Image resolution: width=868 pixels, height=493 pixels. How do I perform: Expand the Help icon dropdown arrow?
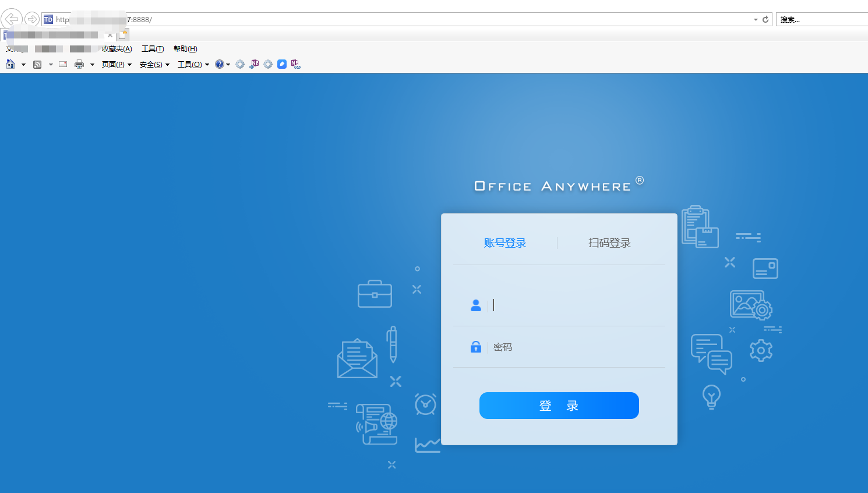point(228,65)
